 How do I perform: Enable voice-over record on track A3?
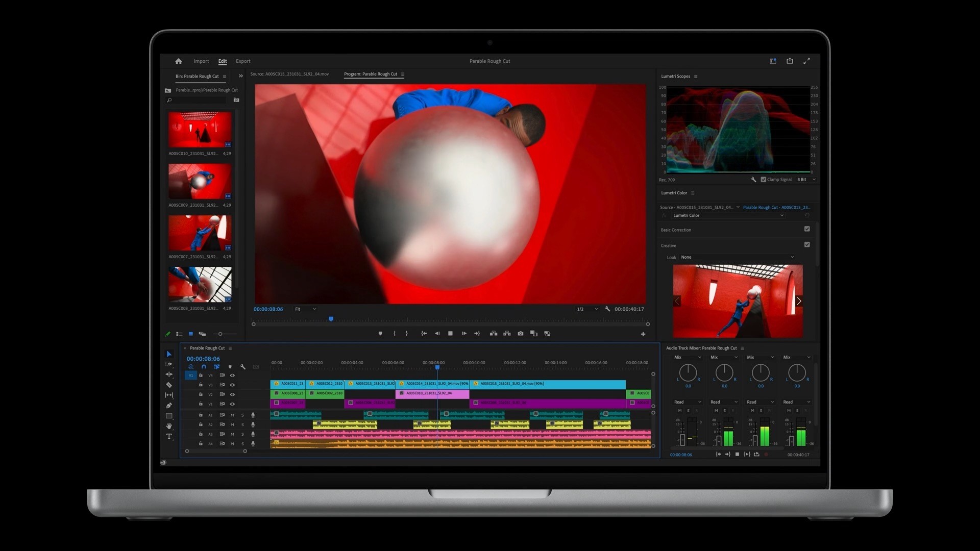point(253,434)
